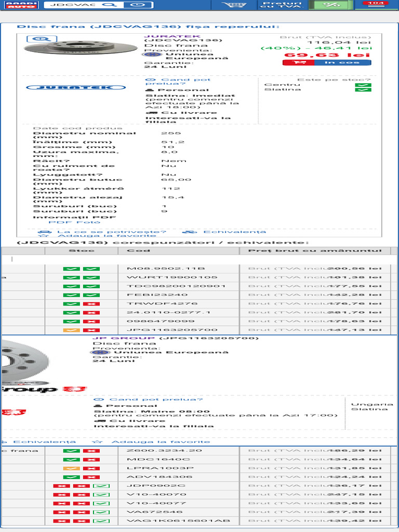This screenshot has height=532, width=399.
Task: Open the hamburger menu with 104 badge
Action: click(376, 4)
